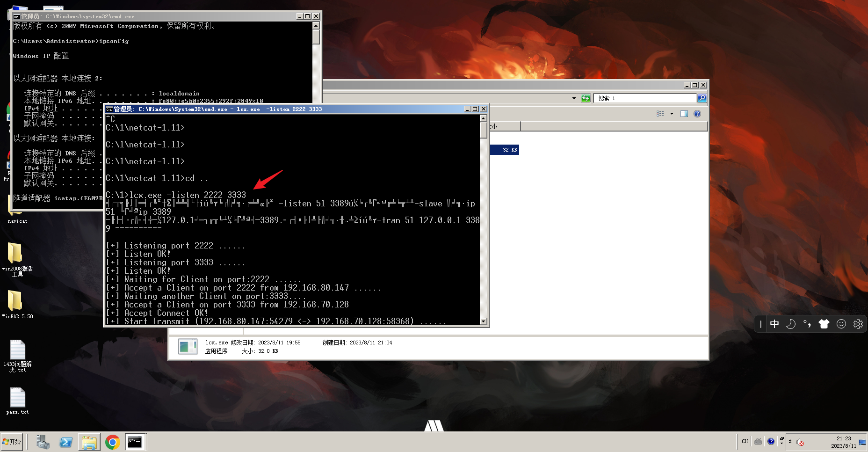Open the emoji smiley icon on input bar
868x452 pixels.
pyautogui.click(x=841, y=324)
